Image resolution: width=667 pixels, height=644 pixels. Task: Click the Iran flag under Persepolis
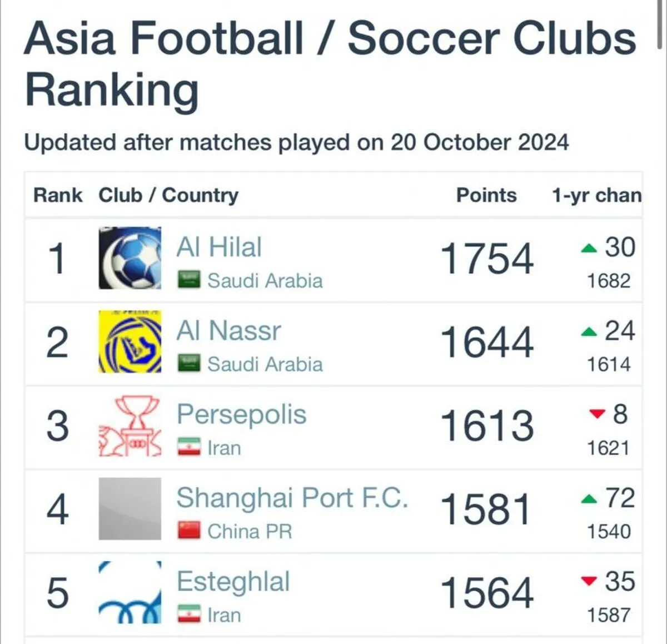click(x=189, y=447)
